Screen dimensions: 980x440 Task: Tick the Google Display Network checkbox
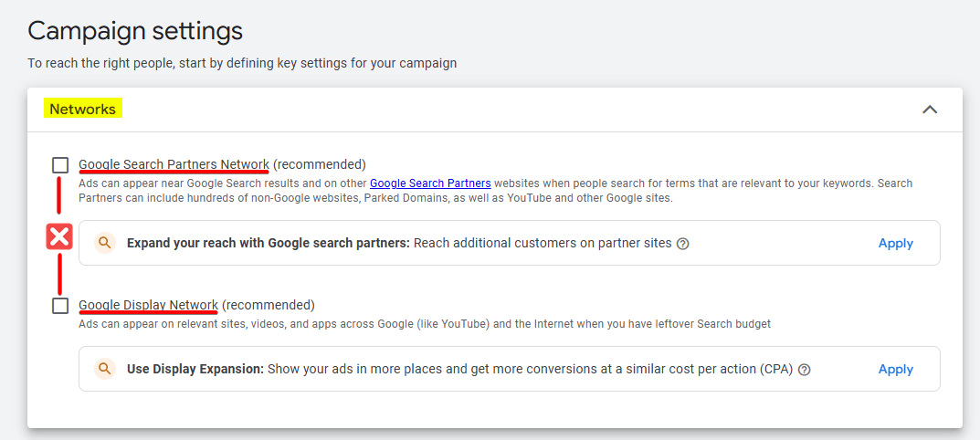pyautogui.click(x=60, y=306)
